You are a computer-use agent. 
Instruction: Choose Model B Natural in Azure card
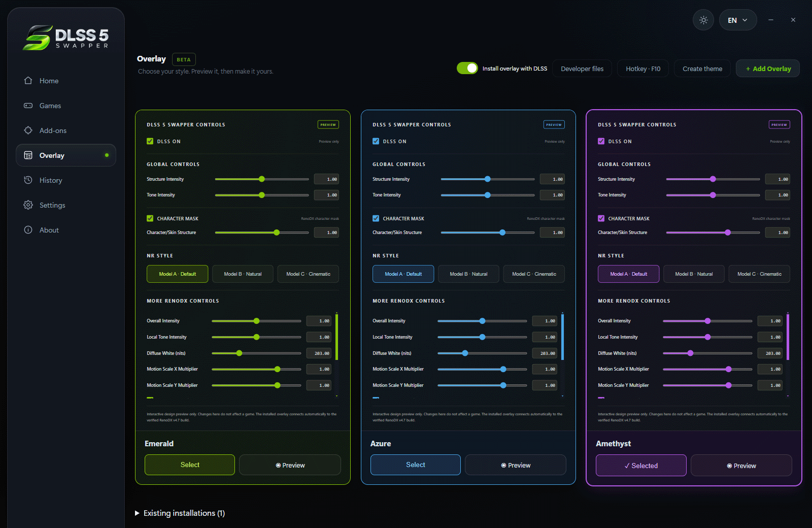click(x=468, y=274)
